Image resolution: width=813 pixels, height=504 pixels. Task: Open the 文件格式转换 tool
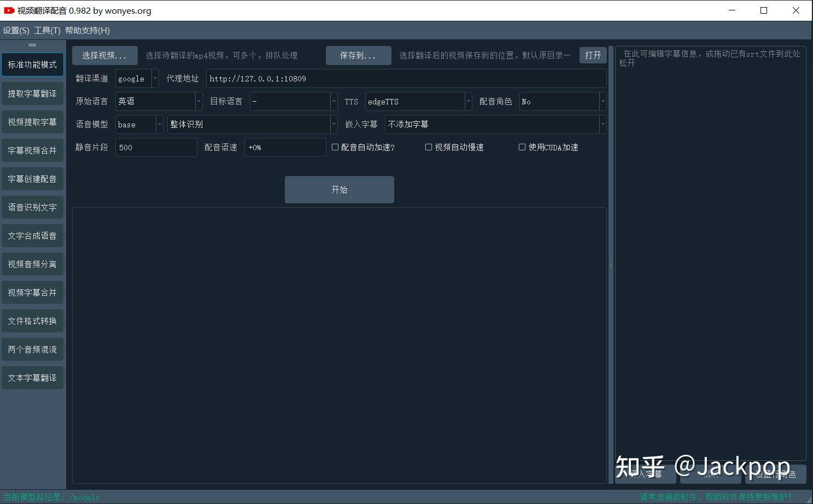[32, 321]
